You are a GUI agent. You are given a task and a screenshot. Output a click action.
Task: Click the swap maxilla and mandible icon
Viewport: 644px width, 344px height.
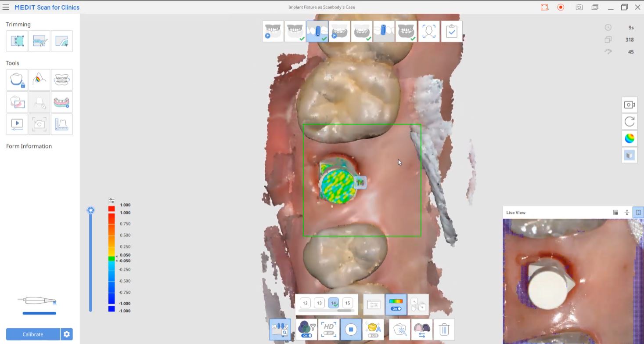click(422, 330)
